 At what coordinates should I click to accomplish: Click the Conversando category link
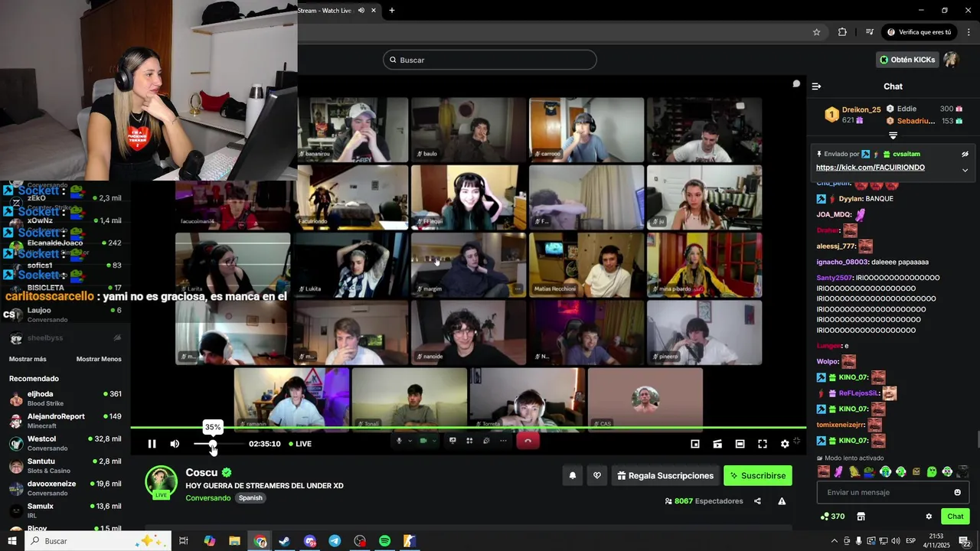[x=207, y=498]
